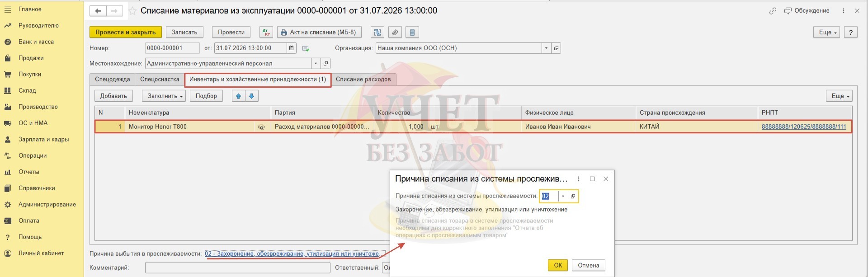Expand the Организация dropdown list
Screen dimensions: 868x277
[547, 48]
